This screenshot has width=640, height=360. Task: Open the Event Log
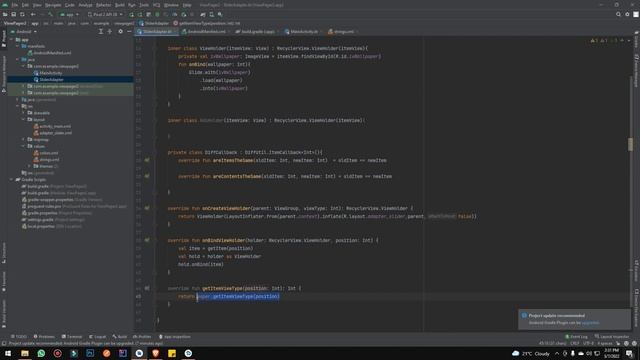point(576,337)
